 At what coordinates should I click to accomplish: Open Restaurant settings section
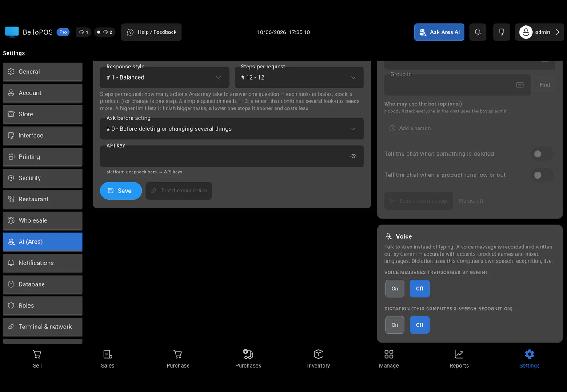(43, 199)
